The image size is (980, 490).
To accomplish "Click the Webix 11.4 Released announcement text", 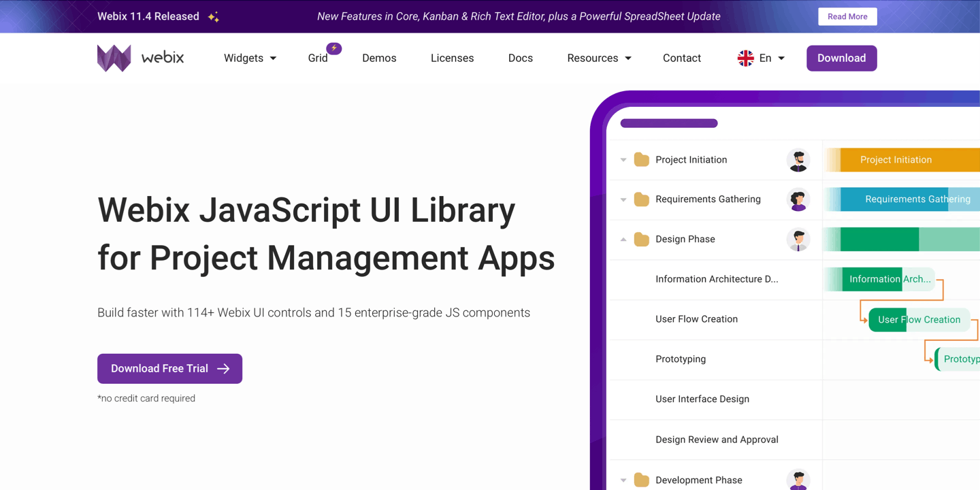I will (x=148, y=16).
